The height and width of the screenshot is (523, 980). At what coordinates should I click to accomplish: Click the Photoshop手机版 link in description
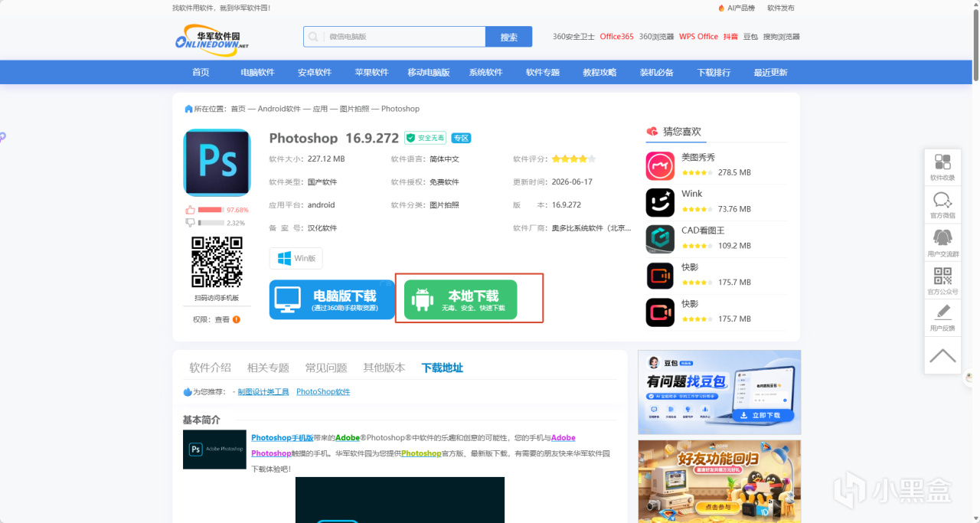(x=282, y=437)
